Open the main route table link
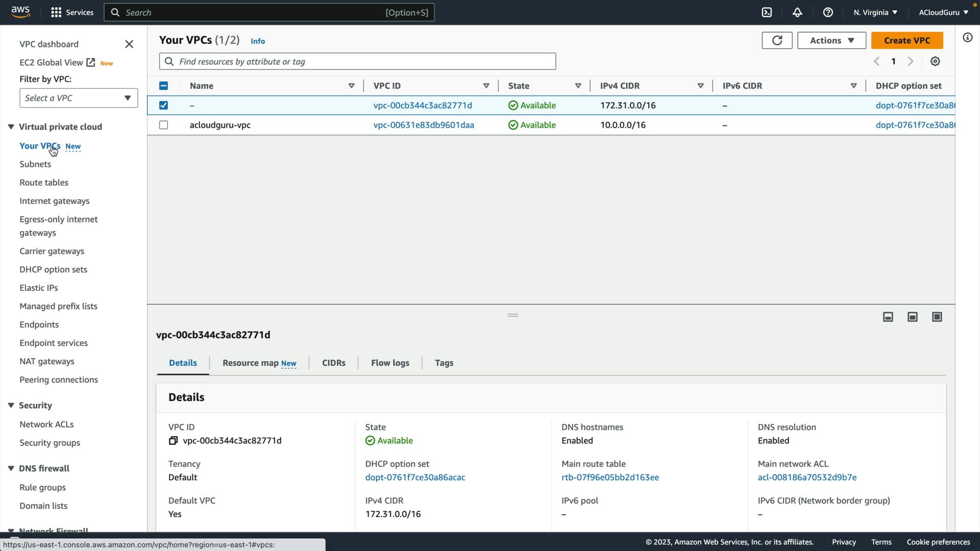980x551 pixels. 610,478
